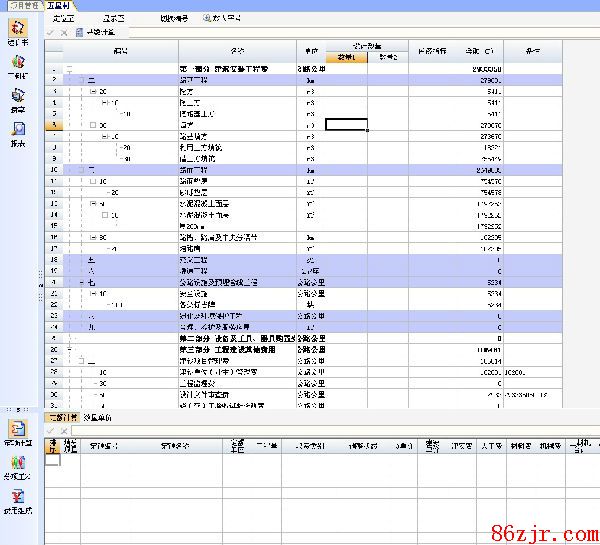
Task: Click the green checkmark in upper edit bar
Action: [x=52, y=32]
